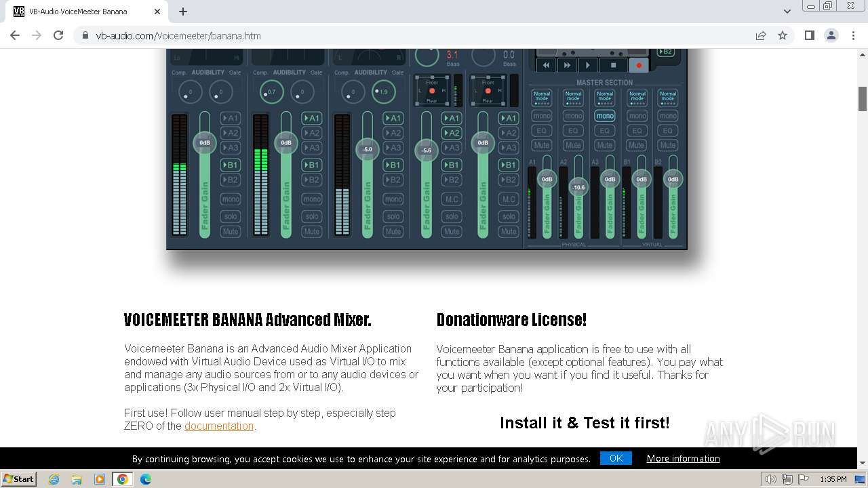Share this page using the share icon
This screenshot has height=488, width=868.
click(x=761, y=35)
